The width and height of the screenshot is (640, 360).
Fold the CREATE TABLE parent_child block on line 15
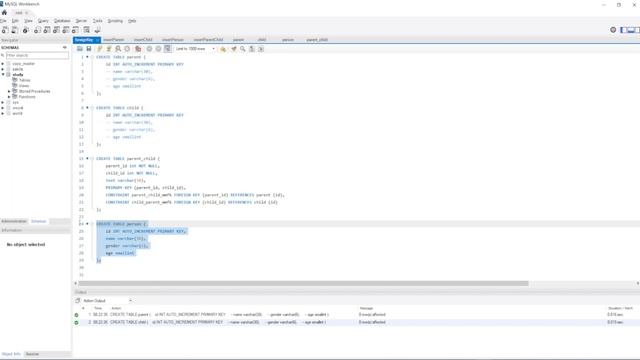coord(92,159)
